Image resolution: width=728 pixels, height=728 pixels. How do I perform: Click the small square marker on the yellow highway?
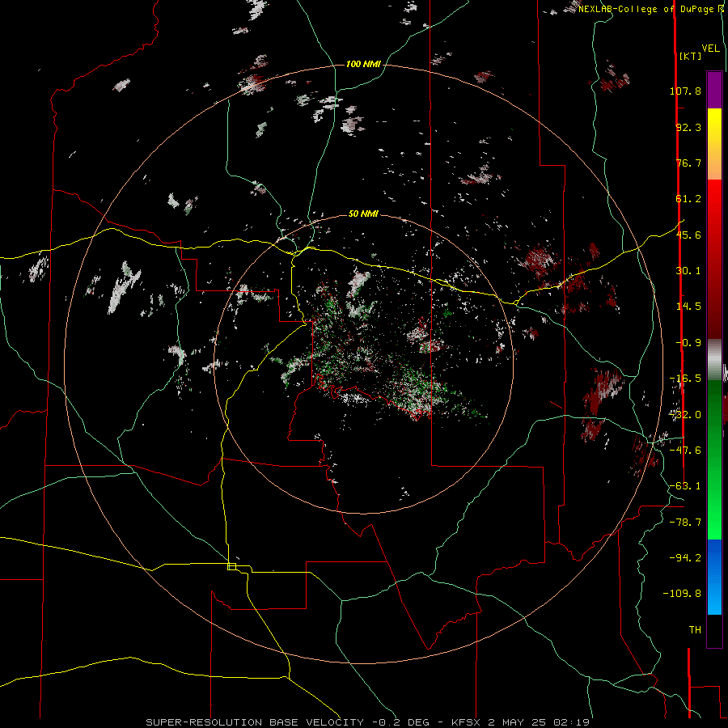coord(231,566)
